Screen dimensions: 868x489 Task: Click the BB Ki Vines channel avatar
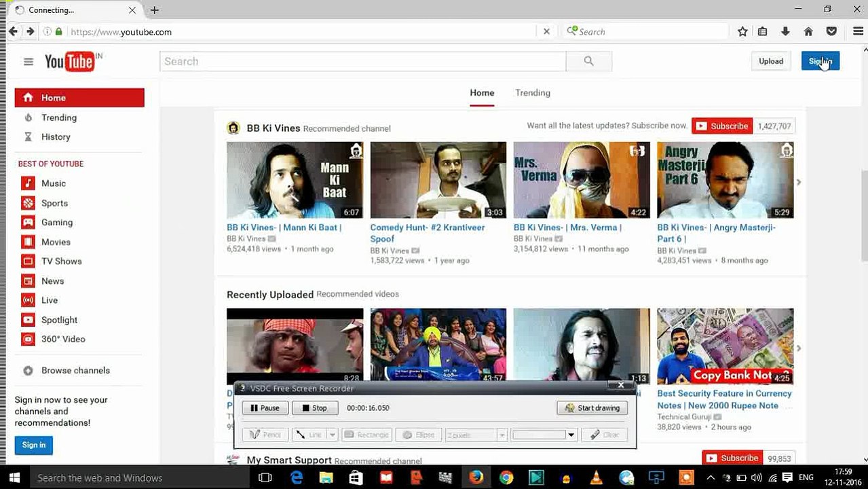click(x=233, y=128)
